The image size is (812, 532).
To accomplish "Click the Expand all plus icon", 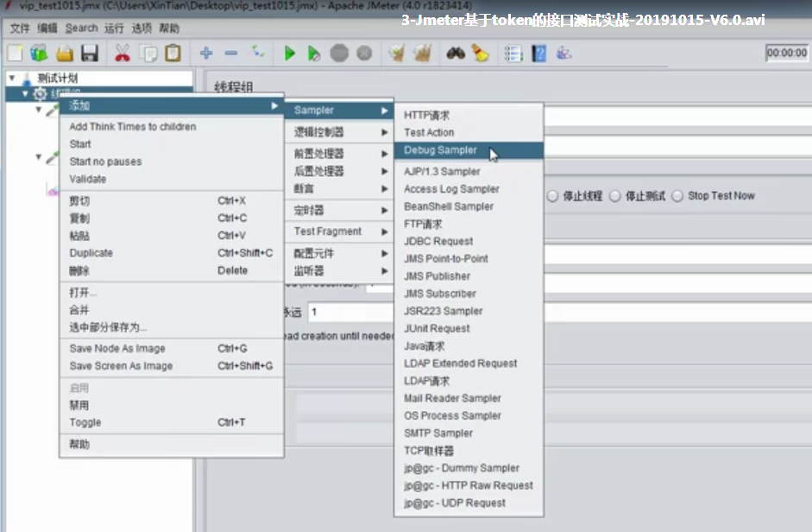I will (206, 53).
